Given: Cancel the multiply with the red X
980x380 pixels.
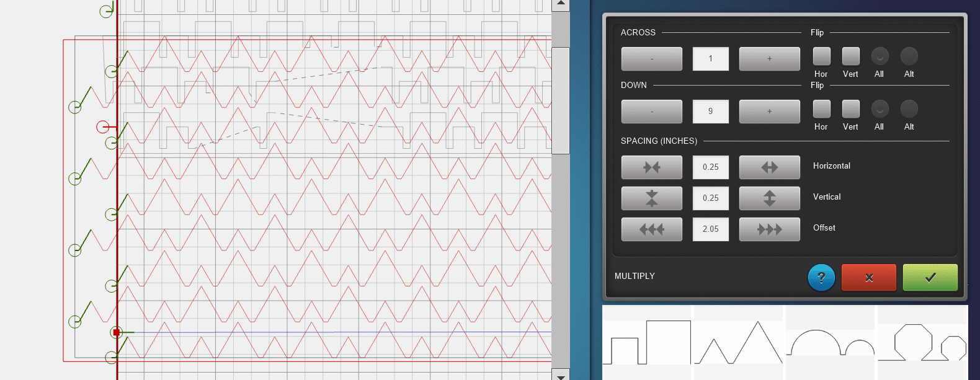Looking at the screenshot, I should 868,278.
